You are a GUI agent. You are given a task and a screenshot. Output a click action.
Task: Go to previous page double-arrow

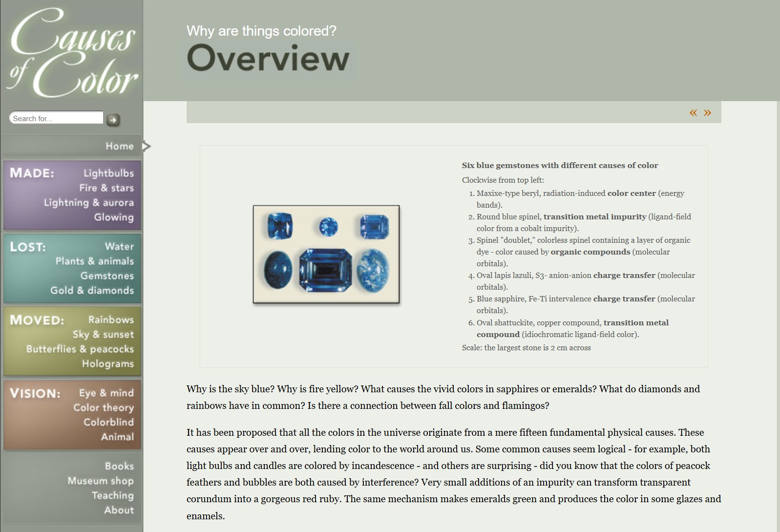pos(693,113)
